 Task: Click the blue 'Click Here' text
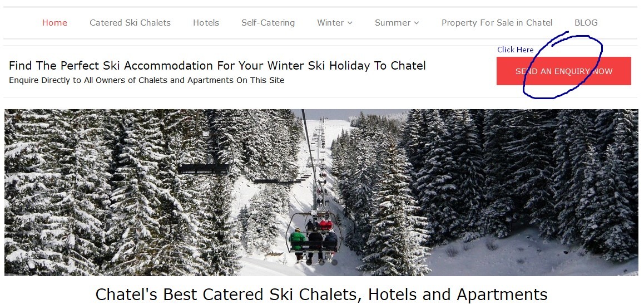(515, 50)
